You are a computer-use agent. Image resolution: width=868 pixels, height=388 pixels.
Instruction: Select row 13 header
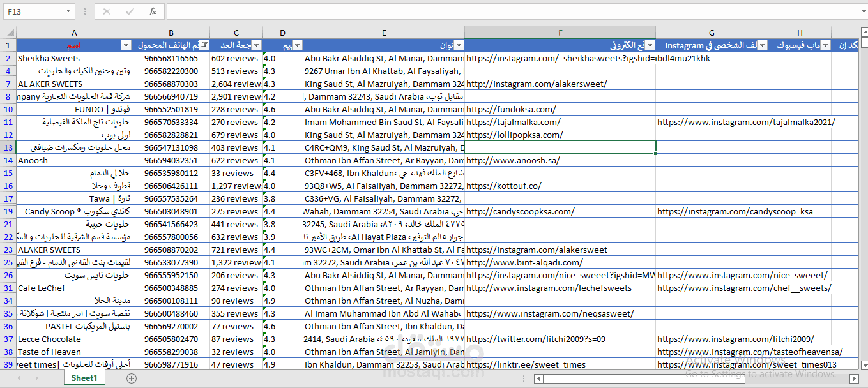click(x=8, y=147)
